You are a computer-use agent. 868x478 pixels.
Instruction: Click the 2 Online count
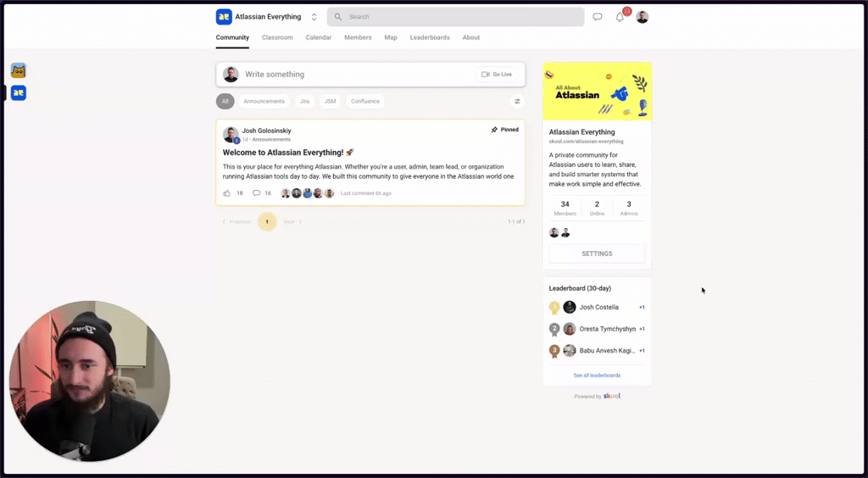pos(597,208)
